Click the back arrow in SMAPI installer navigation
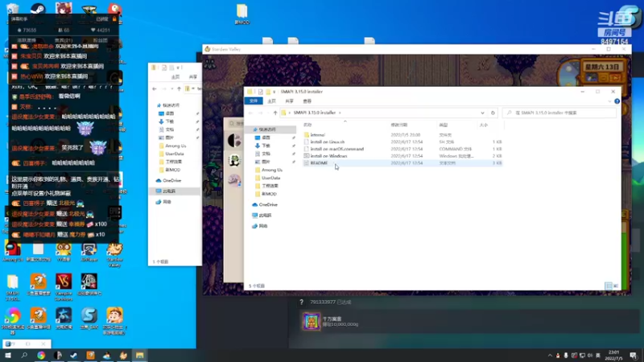 [250, 113]
